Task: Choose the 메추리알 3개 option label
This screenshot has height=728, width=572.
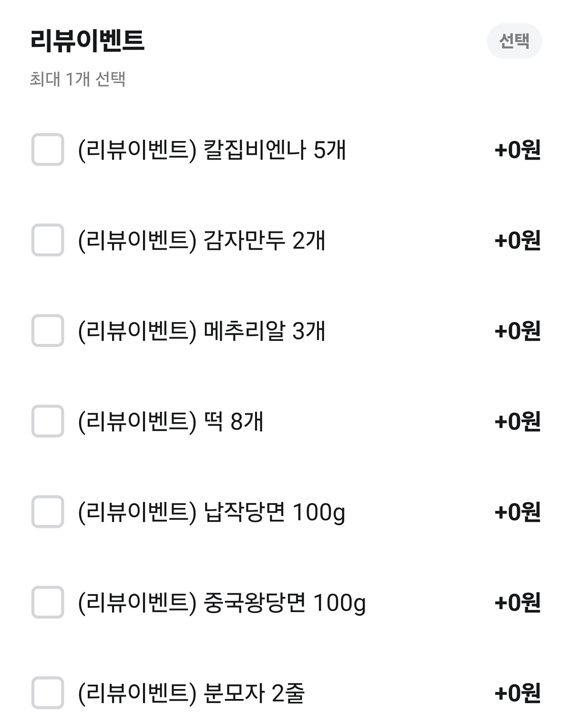Action: (x=202, y=331)
